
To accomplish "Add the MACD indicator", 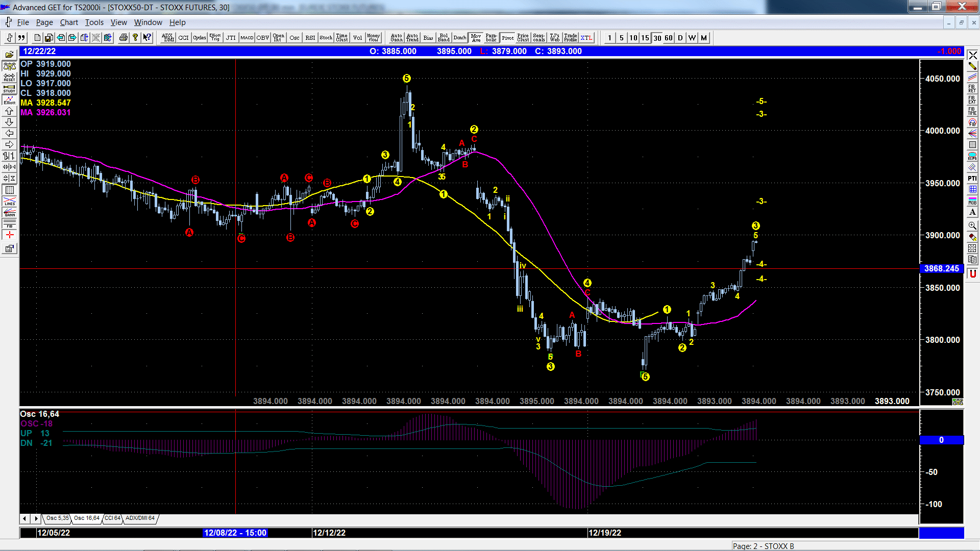I will pos(247,38).
